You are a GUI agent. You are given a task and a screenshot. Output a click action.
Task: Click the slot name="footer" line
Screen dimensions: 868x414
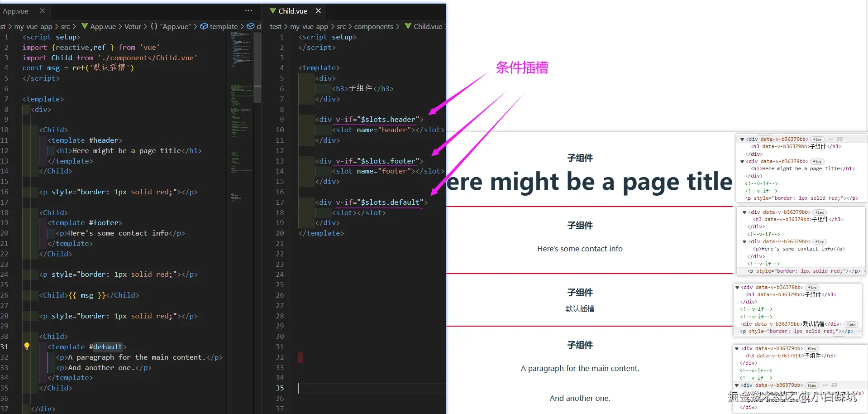pos(388,171)
